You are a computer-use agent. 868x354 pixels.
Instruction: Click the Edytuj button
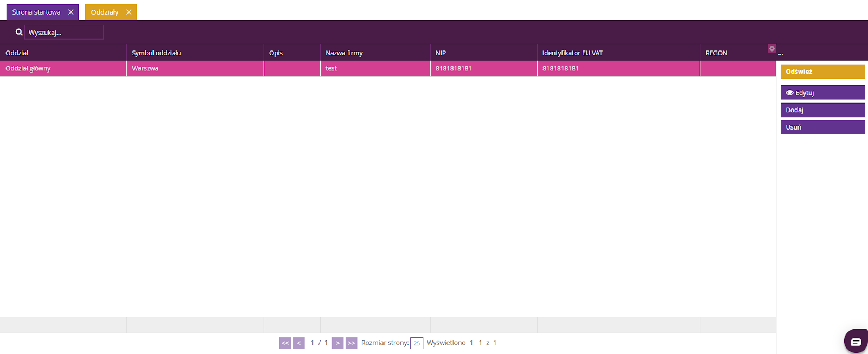tap(822, 93)
